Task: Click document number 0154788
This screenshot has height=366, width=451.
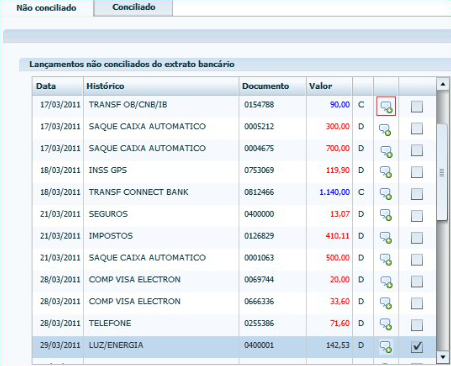Action: click(259, 105)
